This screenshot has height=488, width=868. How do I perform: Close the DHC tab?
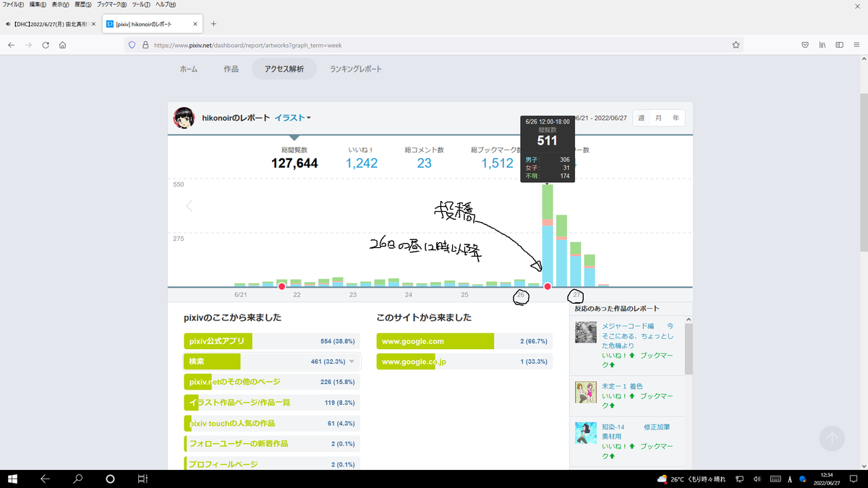coord(93,24)
